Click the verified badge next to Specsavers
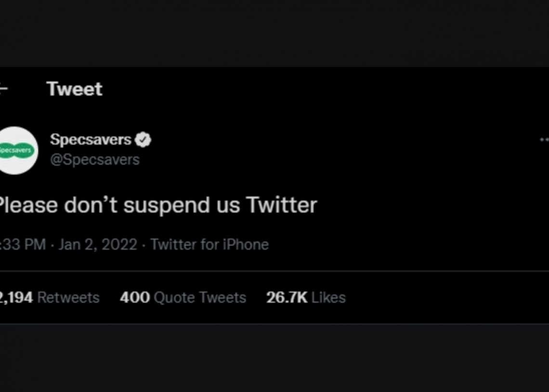 (143, 140)
